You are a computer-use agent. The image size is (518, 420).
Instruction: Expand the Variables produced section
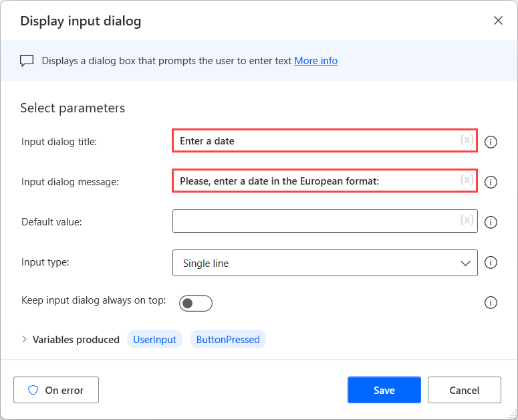[x=25, y=339]
